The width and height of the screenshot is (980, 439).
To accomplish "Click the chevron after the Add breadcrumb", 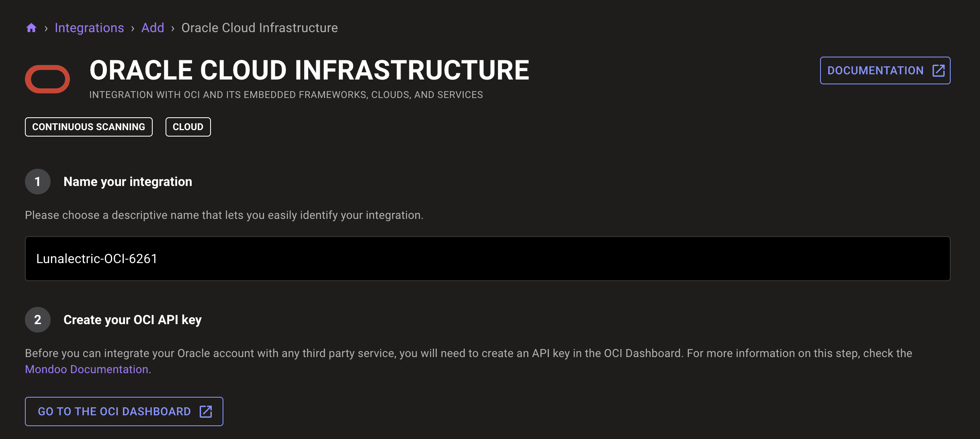I will [173, 28].
